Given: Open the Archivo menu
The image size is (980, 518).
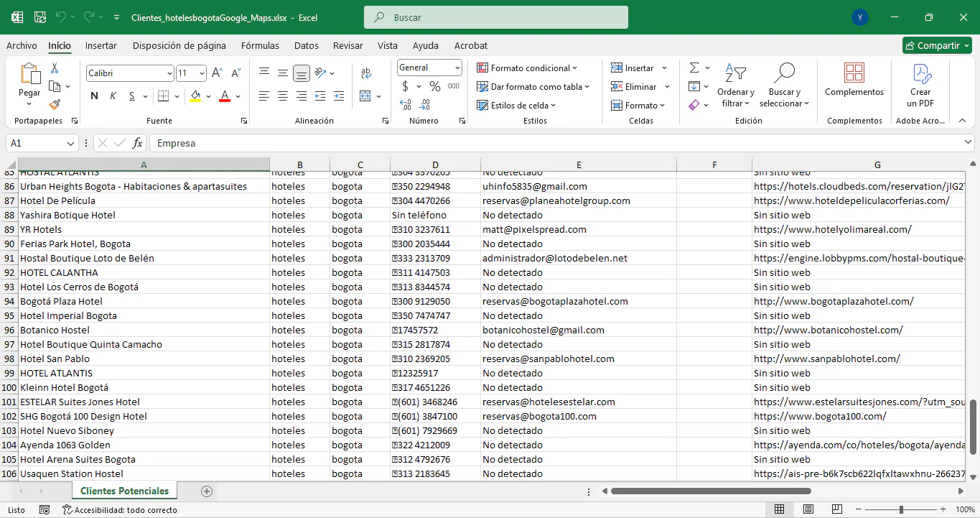Looking at the screenshot, I should pos(22,45).
